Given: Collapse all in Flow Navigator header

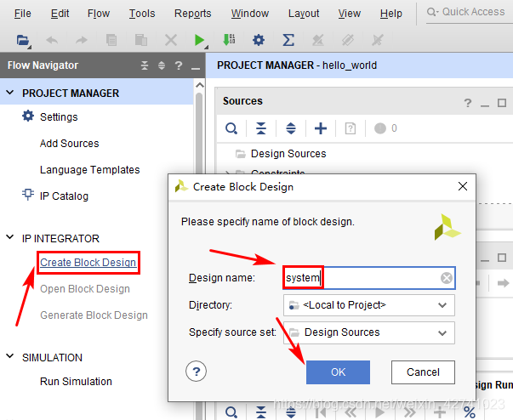Looking at the screenshot, I should click(x=145, y=65).
